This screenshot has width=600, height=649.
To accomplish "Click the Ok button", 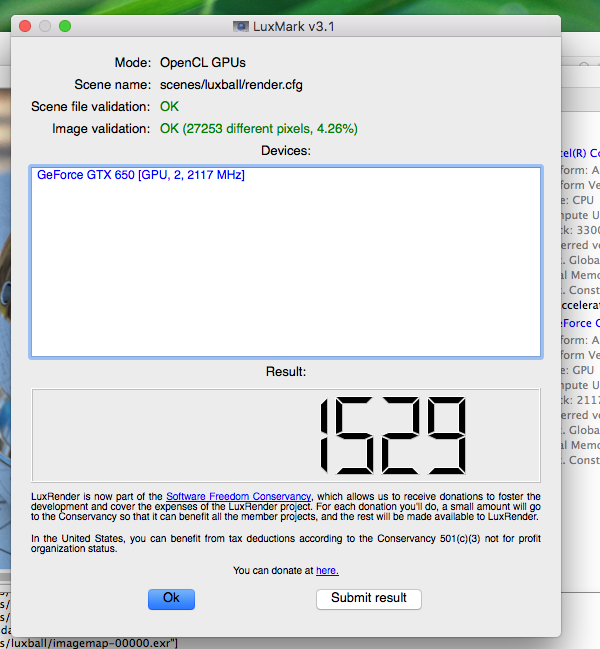I will 171,599.
